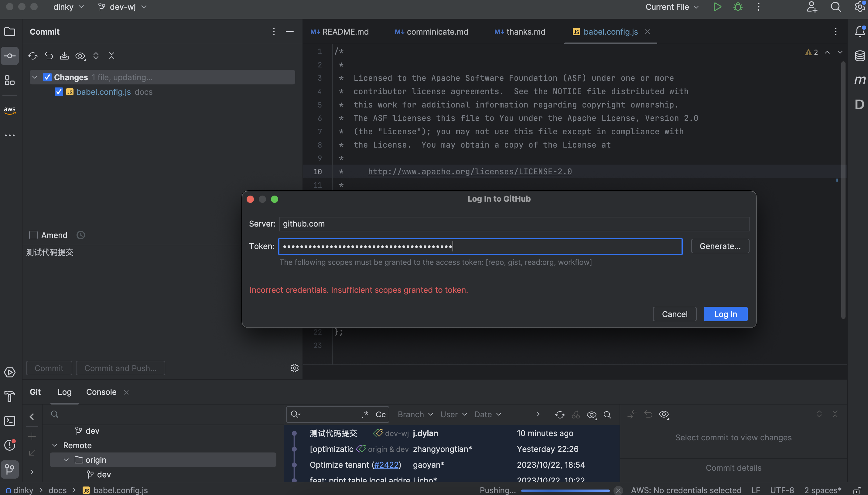Collapse the origin remote folder
The height and width of the screenshot is (495, 868).
click(x=66, y=460)
